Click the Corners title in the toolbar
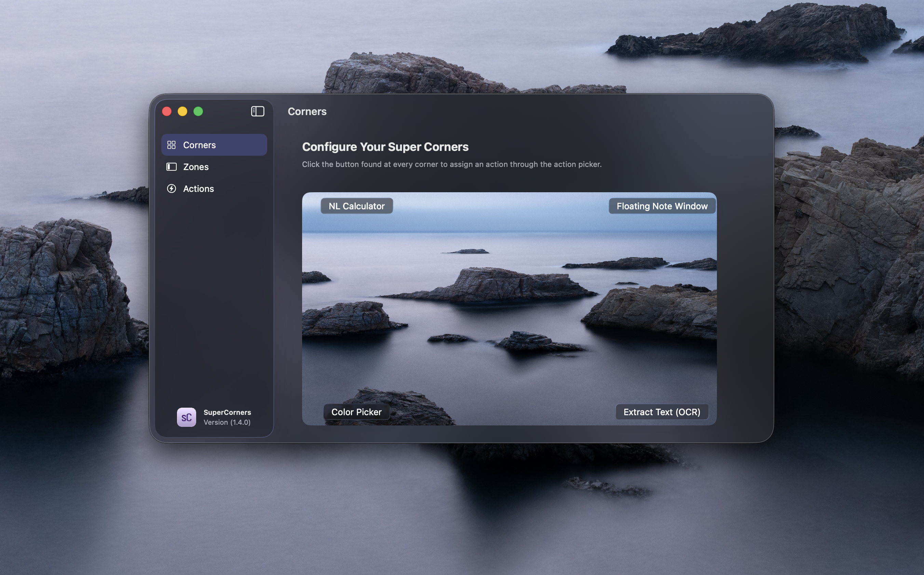924x575 pixels. point(307,111)
